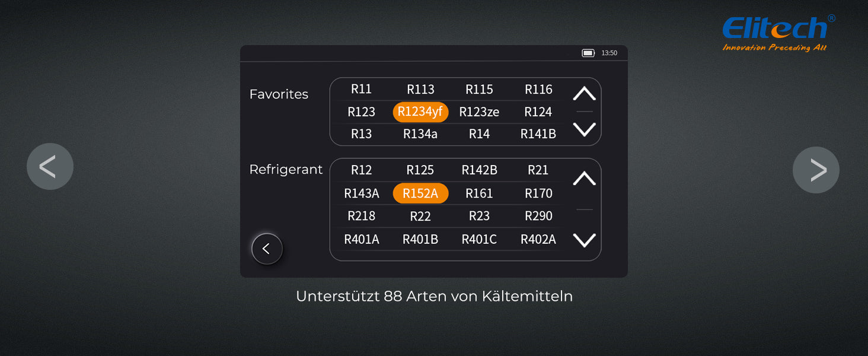Deselect the highlighted R1234yf favorite
Screen dimensions: 868x356
[420, 112]
